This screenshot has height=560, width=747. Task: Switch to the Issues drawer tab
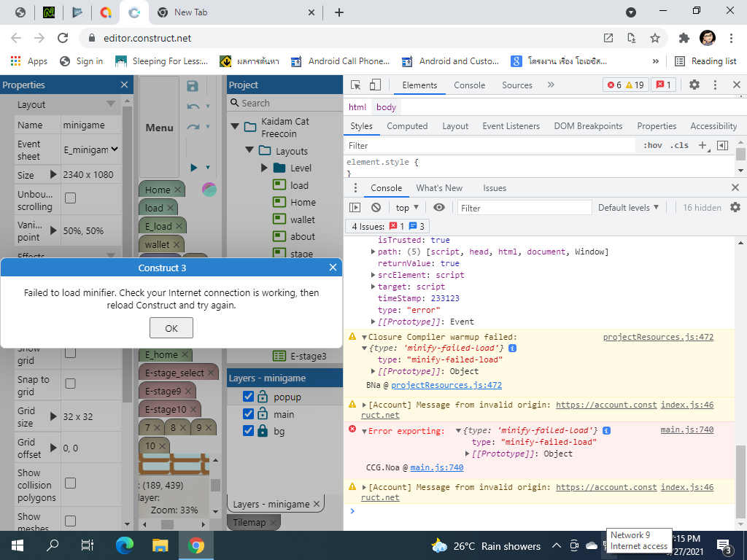coord(495,188)
